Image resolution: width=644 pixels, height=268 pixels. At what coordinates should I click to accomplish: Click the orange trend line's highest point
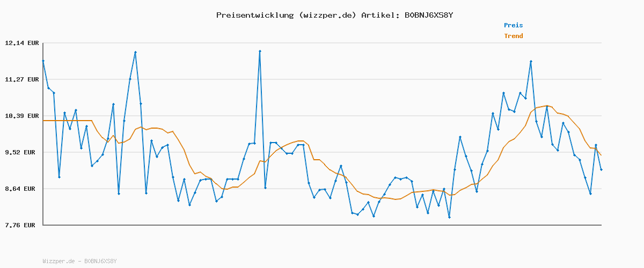547,106
